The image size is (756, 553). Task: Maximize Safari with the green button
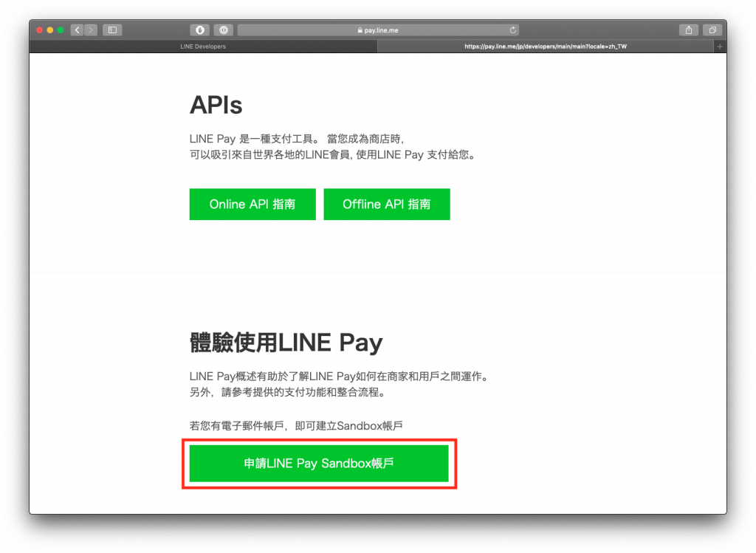[x=61, y=30]
